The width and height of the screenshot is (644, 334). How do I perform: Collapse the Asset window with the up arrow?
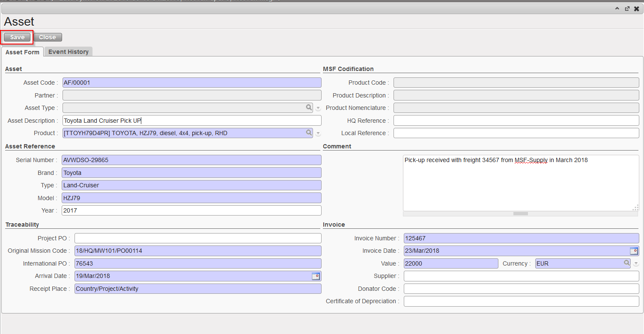tap(617, 9)
